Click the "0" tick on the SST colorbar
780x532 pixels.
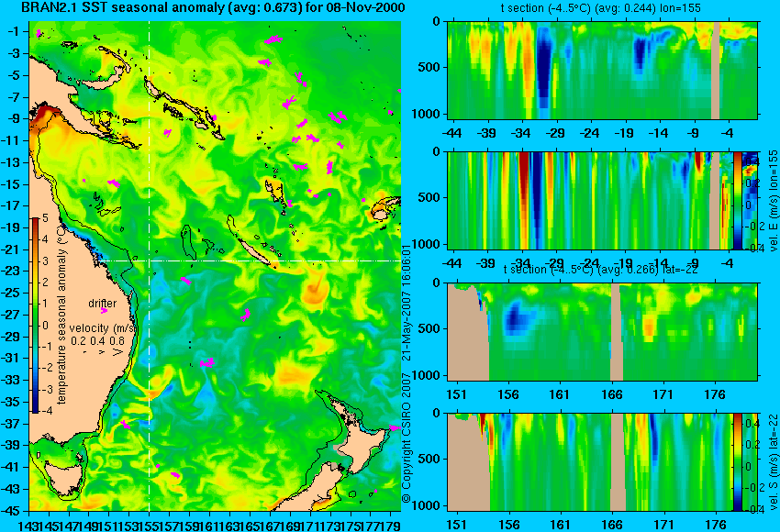click(x=45, y=326)
